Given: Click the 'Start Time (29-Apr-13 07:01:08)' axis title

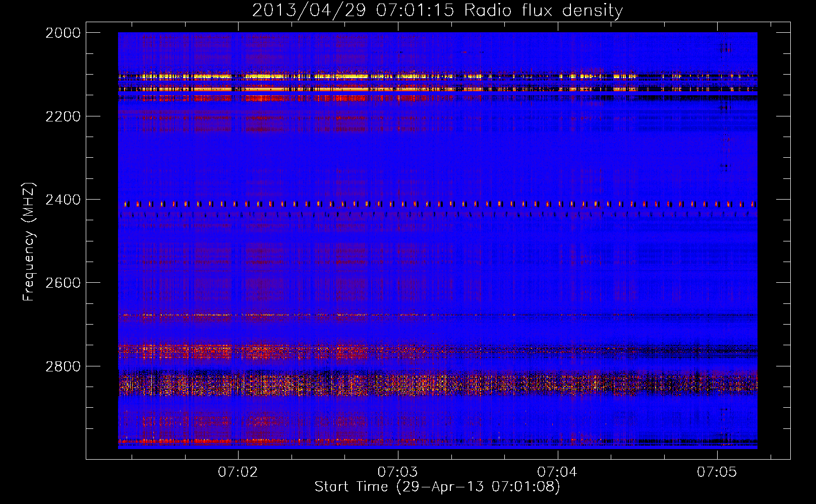Looking at the screenshot, I should [x=438, y=487].
